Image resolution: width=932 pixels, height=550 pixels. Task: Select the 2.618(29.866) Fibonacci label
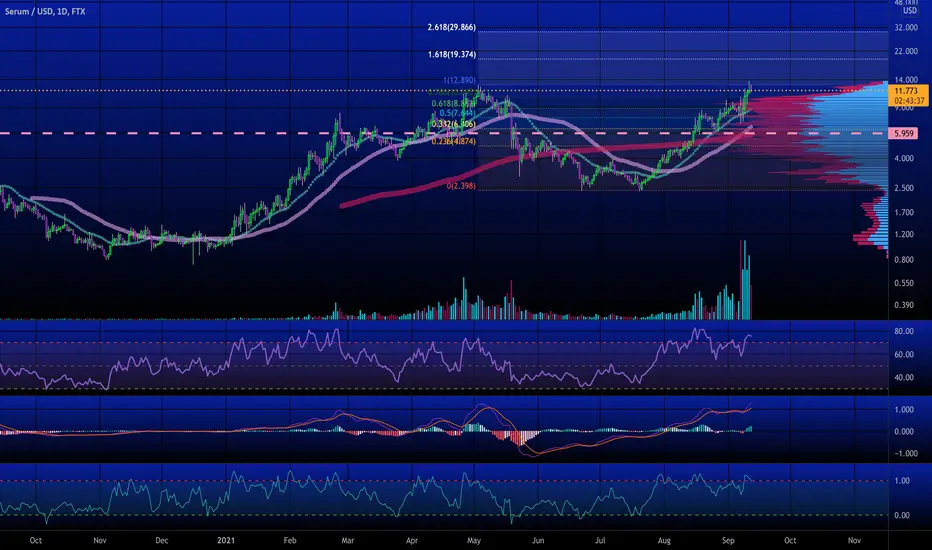452,27
